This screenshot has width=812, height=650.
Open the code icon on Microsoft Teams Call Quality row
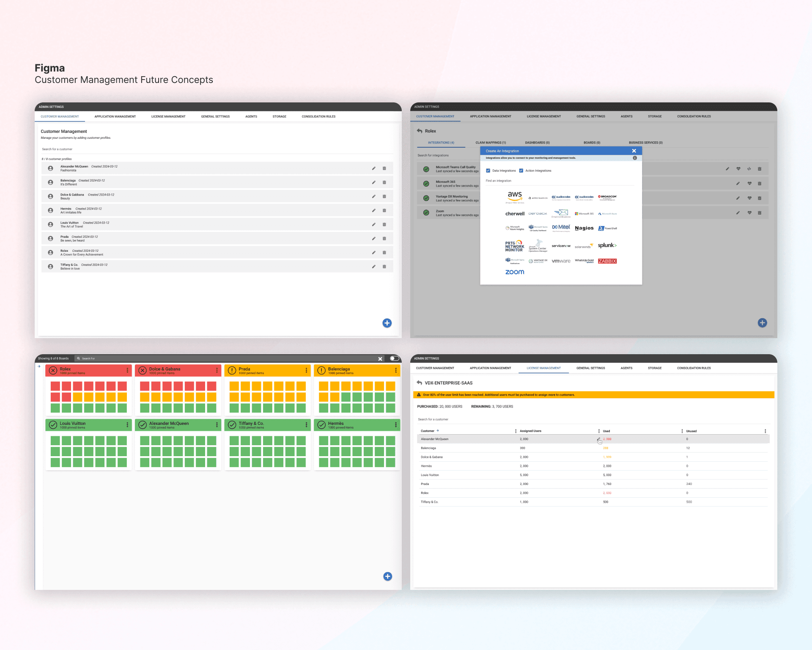[x=749, y=169]
